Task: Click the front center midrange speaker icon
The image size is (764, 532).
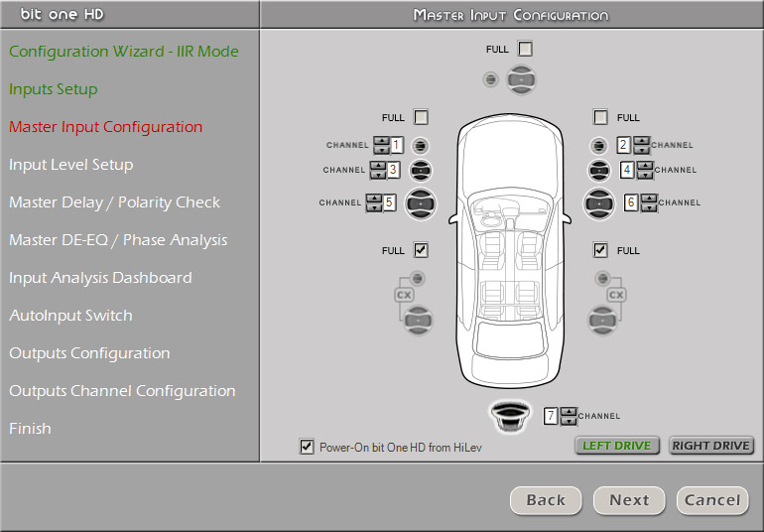Action: coord(521,79)
